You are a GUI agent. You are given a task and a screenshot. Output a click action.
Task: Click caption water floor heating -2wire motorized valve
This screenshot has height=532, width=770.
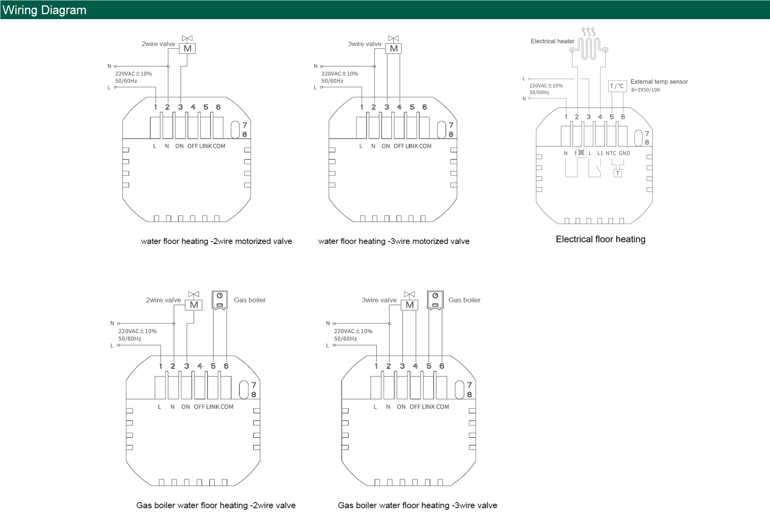tap(216, 241)
